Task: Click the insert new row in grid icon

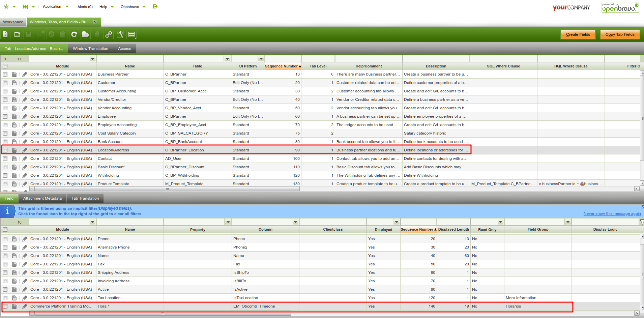Action: click(x=17, y=34)
